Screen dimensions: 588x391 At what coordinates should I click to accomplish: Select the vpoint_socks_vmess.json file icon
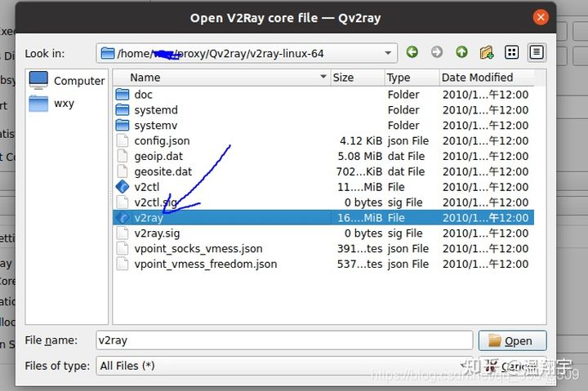pyautogui.click(x=122, y=248)
